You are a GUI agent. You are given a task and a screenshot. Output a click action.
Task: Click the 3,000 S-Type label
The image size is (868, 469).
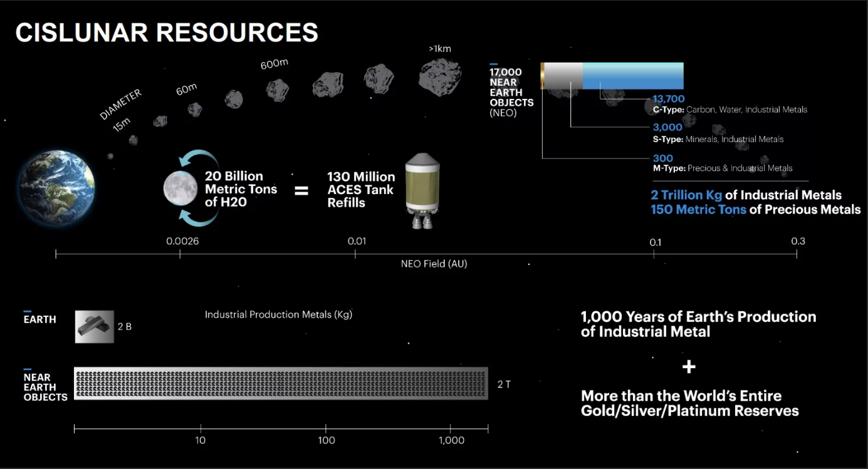click(x=667, y=128)
